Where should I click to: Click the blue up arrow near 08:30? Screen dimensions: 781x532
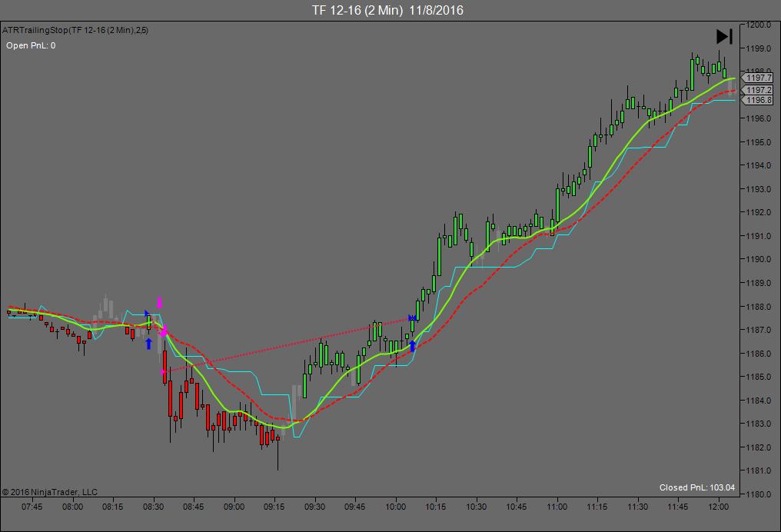click(148, 344)
